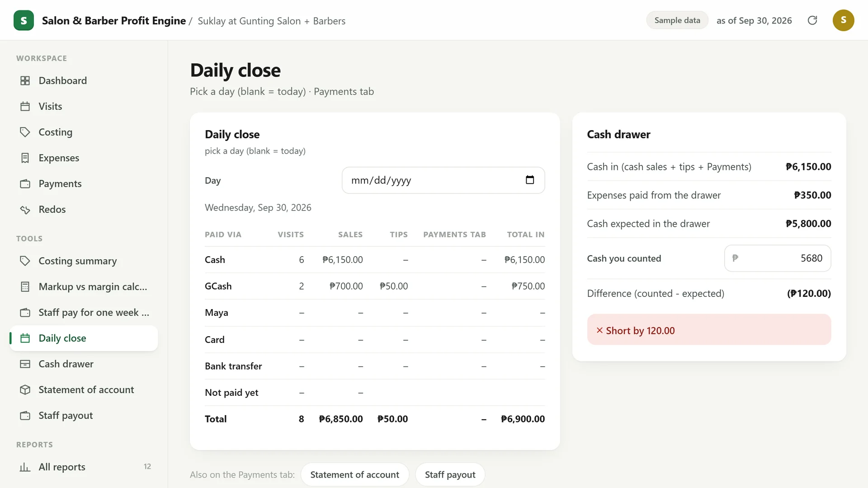The height and width of the screenshot is (488, 868).
Task: Open the date picker calendar icon
Action: pos(530,180)
